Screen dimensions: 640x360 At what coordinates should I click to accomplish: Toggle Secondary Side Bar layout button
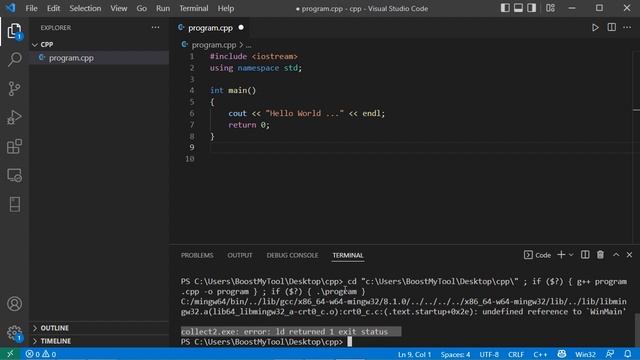click(x=531, y=8)
